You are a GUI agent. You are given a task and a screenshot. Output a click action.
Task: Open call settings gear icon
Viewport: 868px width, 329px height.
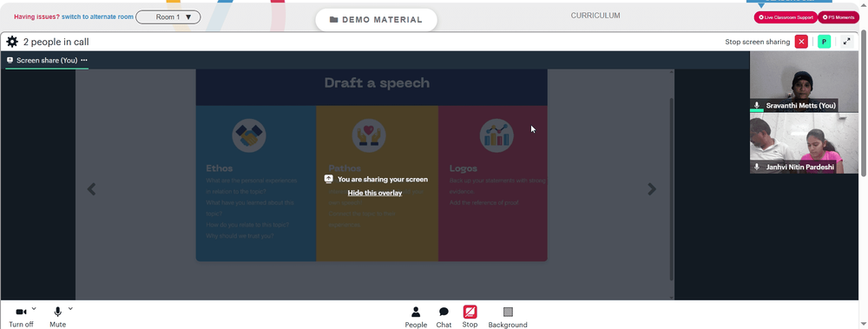point(12,42)
